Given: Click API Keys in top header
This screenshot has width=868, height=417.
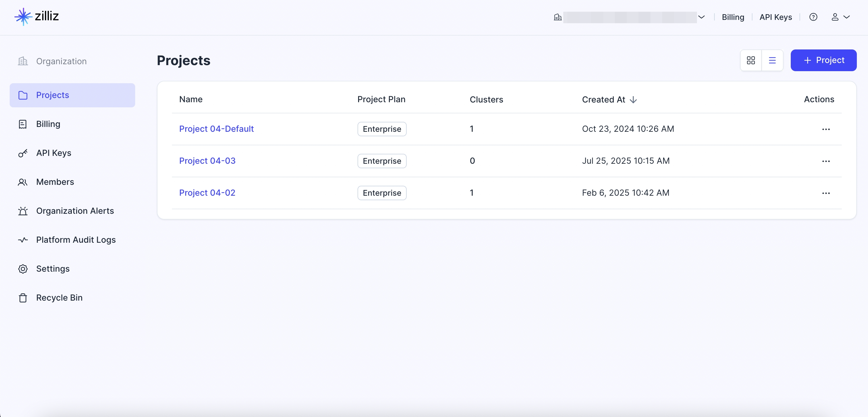Looking at the screenshot, I should [775, 17].
